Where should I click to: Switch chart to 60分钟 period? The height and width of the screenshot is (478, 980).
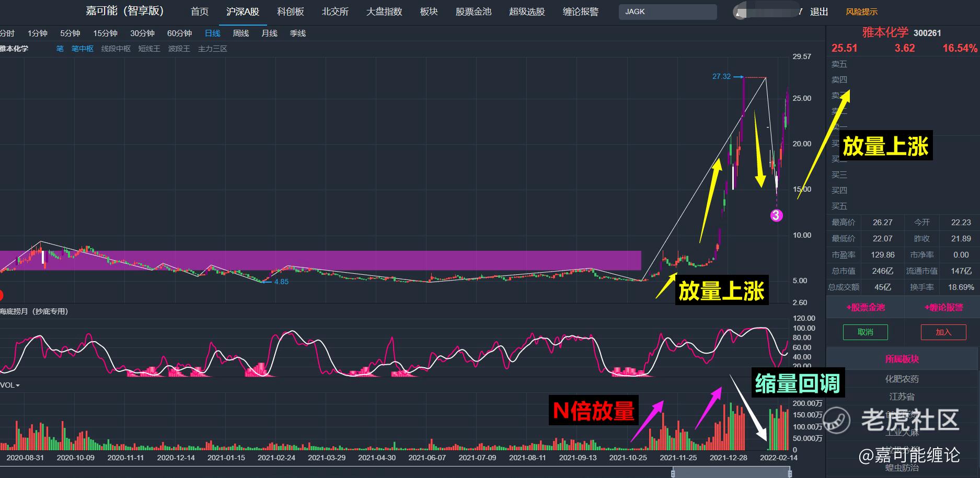click(179, 33)
